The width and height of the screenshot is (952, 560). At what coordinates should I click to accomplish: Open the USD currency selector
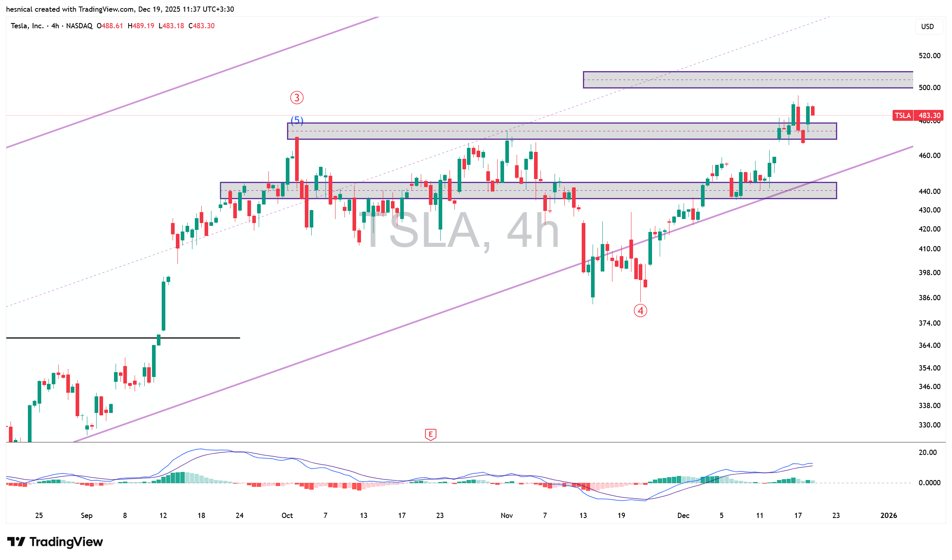(x=929, y=27)
